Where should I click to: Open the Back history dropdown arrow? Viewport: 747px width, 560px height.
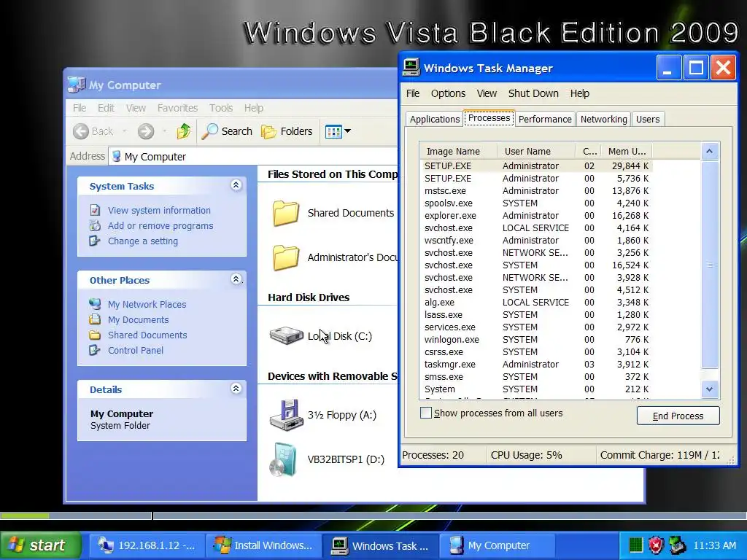pos(125,131)
